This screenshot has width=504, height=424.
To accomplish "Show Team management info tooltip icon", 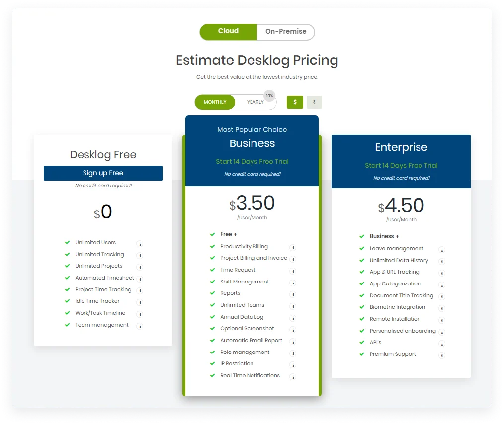I will tap(140, 326).
